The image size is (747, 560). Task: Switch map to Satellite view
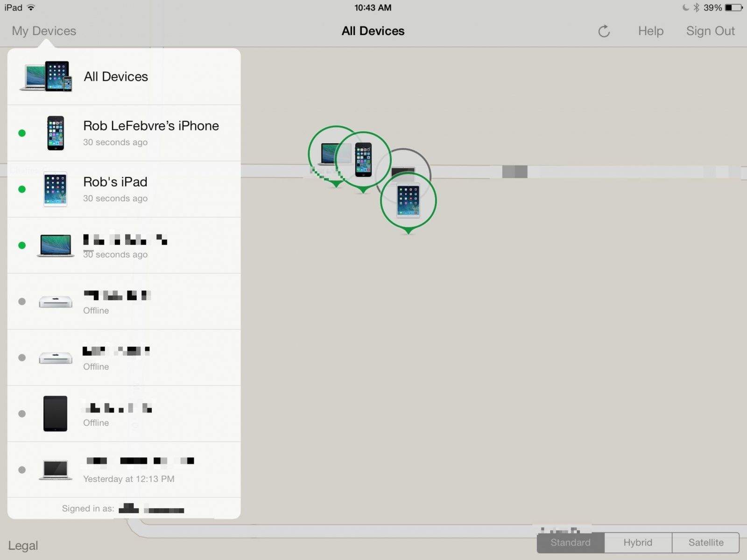[706, 543]
